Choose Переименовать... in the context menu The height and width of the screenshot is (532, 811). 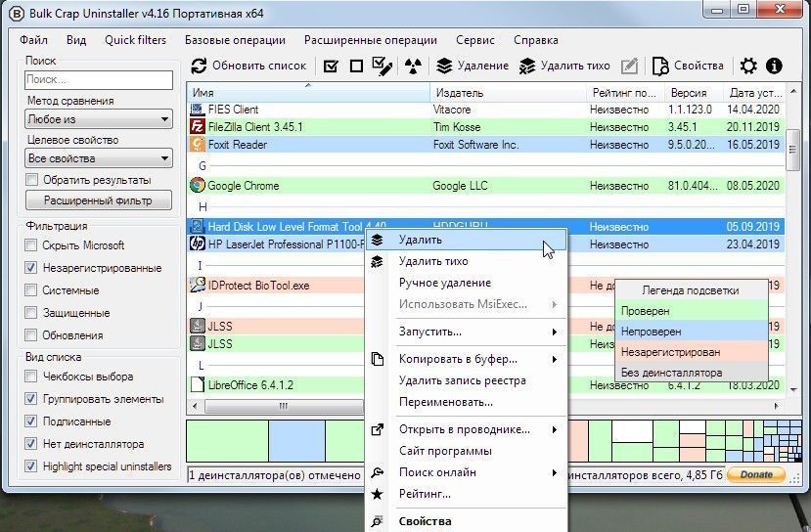tap(466, 402)
